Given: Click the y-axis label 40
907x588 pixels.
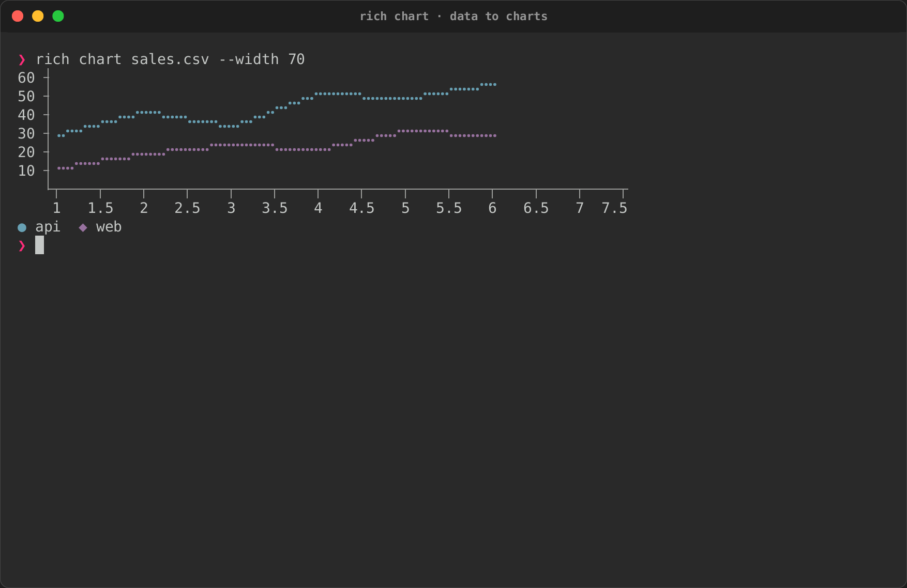Looking at the screenshot, I should pyautogui.click(x=26, y=115).
